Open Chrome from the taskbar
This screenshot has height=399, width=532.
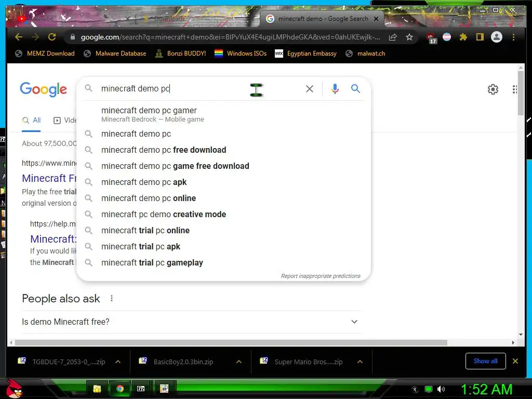(119, 389)
